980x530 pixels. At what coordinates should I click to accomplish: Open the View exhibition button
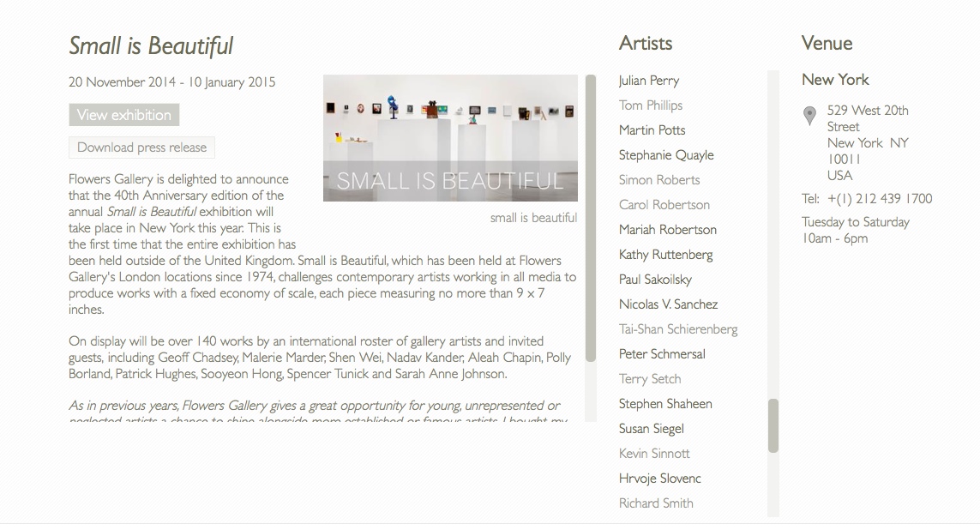pos(123,115)
